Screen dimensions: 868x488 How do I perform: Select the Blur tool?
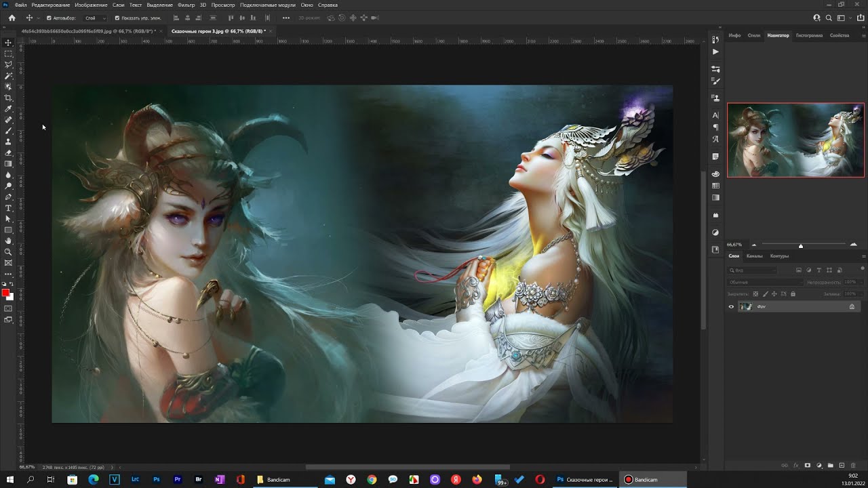pos(8,175)
